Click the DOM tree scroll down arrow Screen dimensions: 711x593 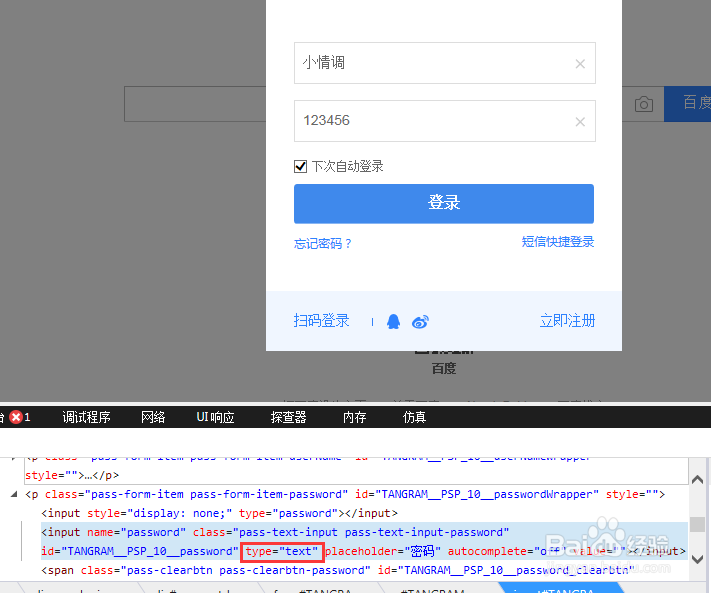click(697, 559)
